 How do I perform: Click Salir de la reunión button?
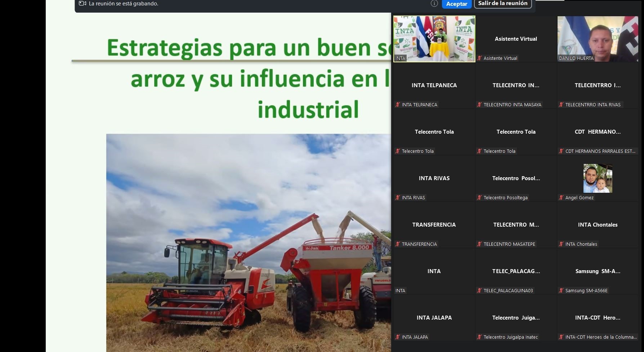tap(502, 4)
